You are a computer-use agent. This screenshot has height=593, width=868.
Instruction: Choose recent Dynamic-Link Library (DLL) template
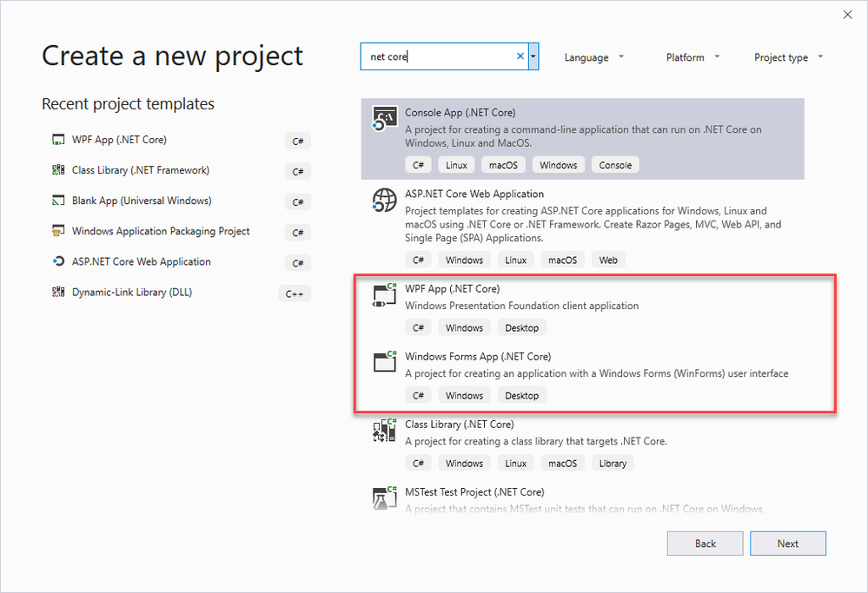(x=132, y=292)
